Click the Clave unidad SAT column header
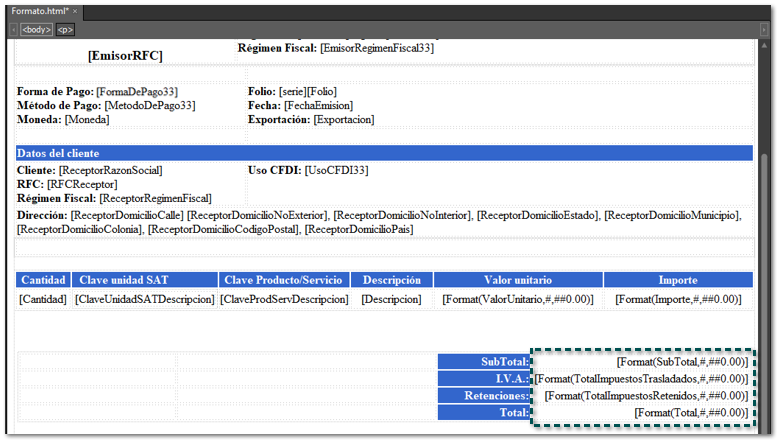This screenshot has height=443, width=780. (144, 281)
